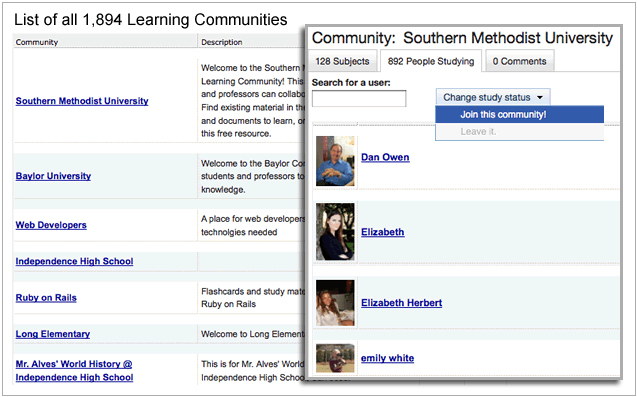Viewport: 637px width, 397px height.
Task: Click Dan Owen's profile photo
Action: 335,161
